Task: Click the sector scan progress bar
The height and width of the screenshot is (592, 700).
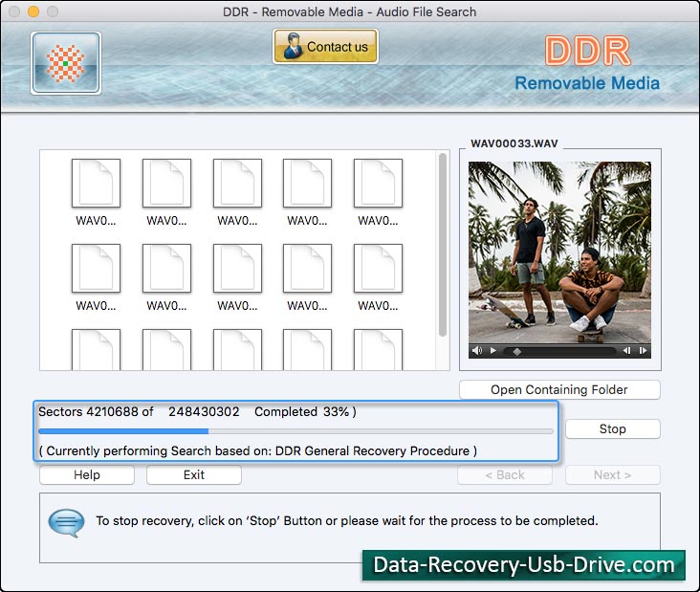Action: coord(296,431)
